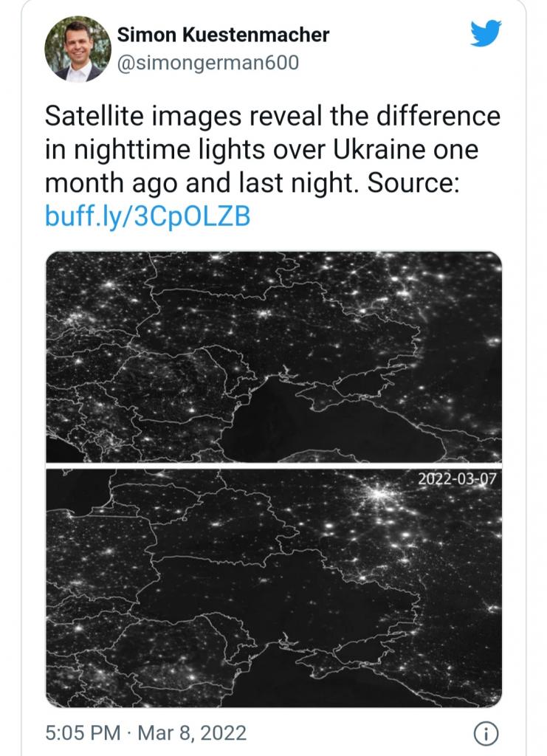This screenshot has width=547, height=756.
Task: Click the 2022-03-07 date label
Action: pos(457,478)
